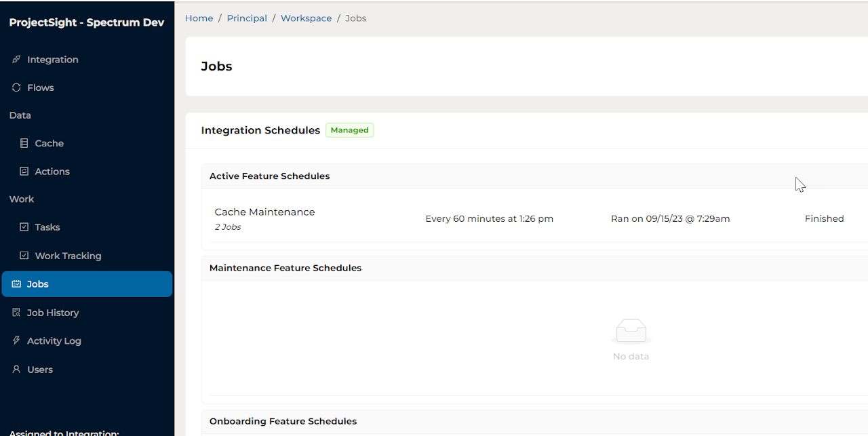Collapse the Active Feature Schedules header
Image resolution: width=868 pixels, height=436 pixels.
point(534,176)
